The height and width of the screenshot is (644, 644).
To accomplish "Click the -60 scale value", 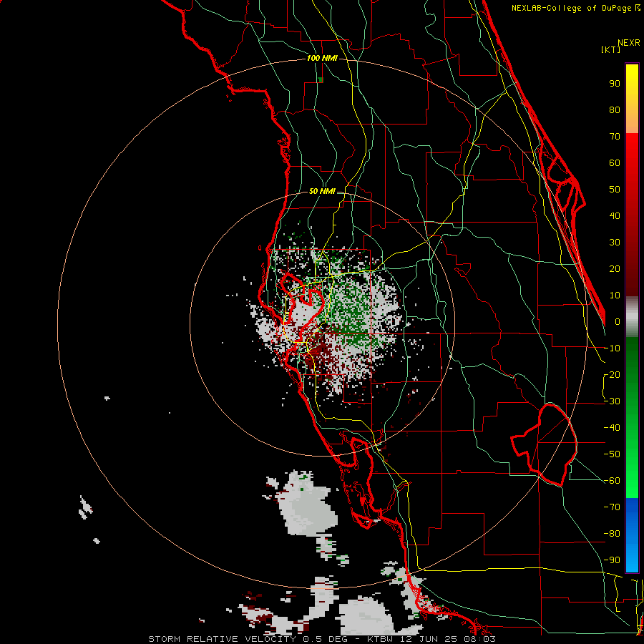I will click(x=612, y=481).
